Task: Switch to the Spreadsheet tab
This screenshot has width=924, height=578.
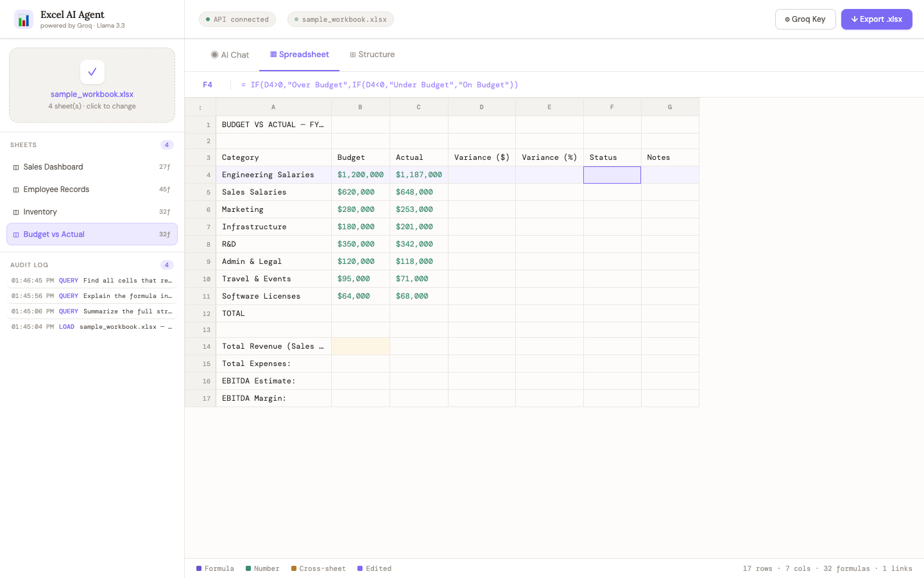Action: [299, 55]
